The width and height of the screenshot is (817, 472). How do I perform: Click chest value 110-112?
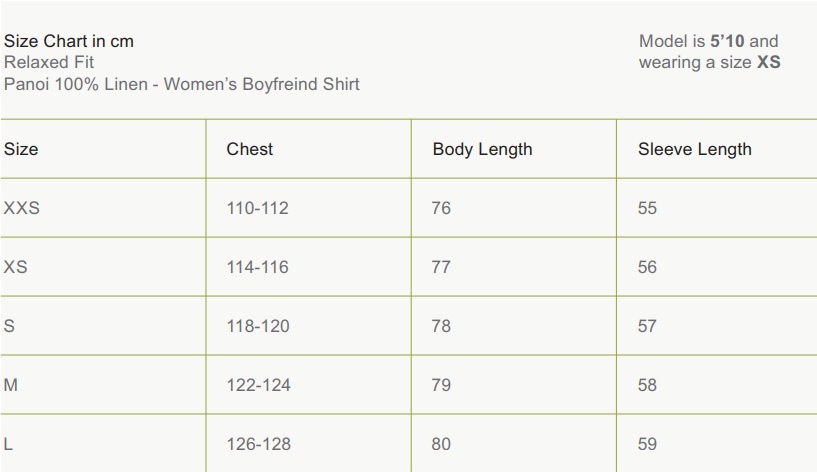[258, 208]
